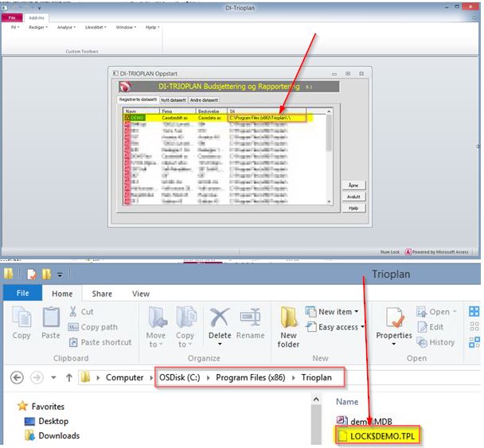Switch to Andre datasett tab
The image size is (484, 448).
[x=204, y=100]
